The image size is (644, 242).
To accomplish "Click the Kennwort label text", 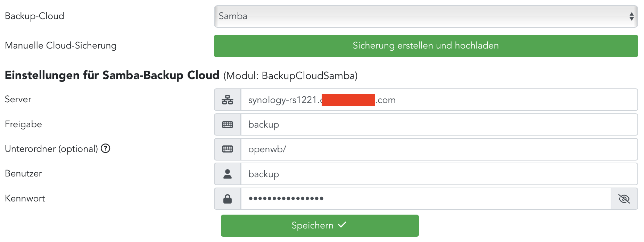I will tap(25, 198).
